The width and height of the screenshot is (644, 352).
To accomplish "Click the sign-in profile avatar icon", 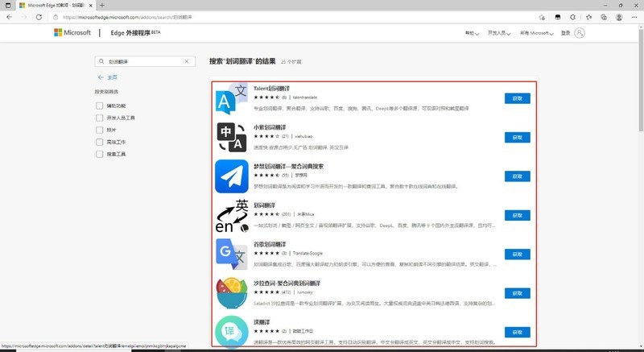I will [x=580, y=33].
